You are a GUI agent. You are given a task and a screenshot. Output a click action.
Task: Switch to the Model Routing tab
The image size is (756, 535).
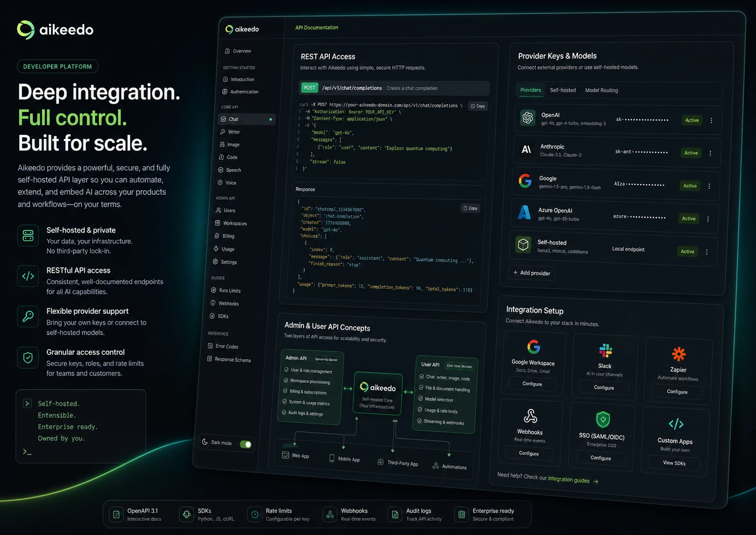pyautogui.click(x=601, y=90)
